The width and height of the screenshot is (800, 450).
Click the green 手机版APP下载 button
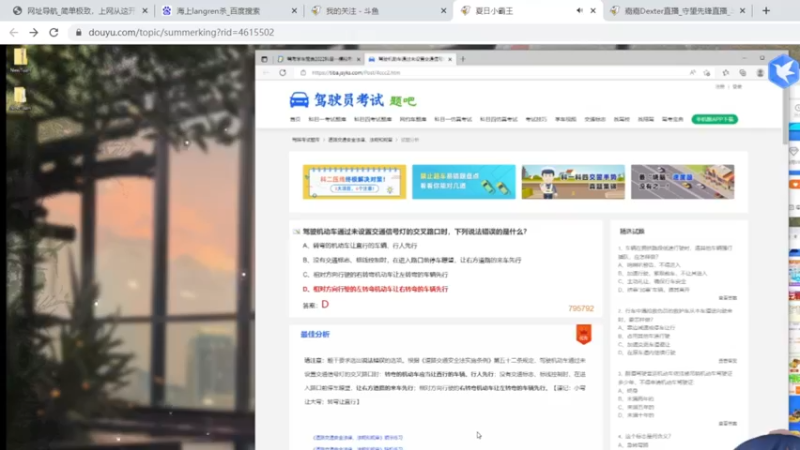click(x=714, y=119)
